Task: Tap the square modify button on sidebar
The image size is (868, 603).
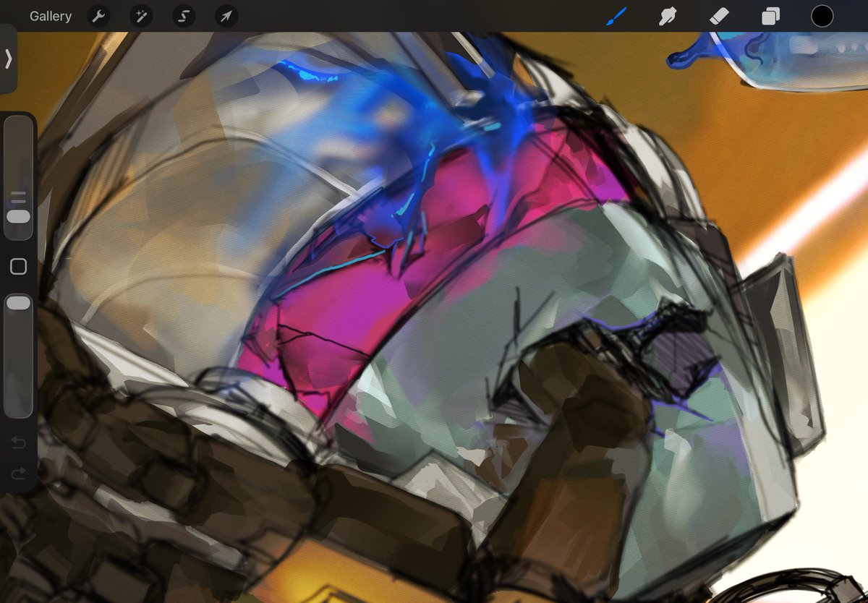Action: coord(19,267)
